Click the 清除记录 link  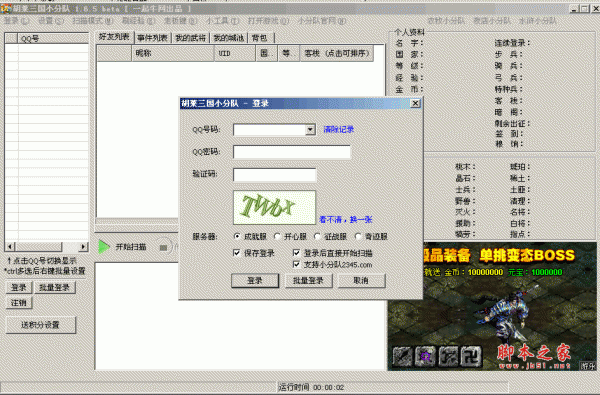point(339,129)
